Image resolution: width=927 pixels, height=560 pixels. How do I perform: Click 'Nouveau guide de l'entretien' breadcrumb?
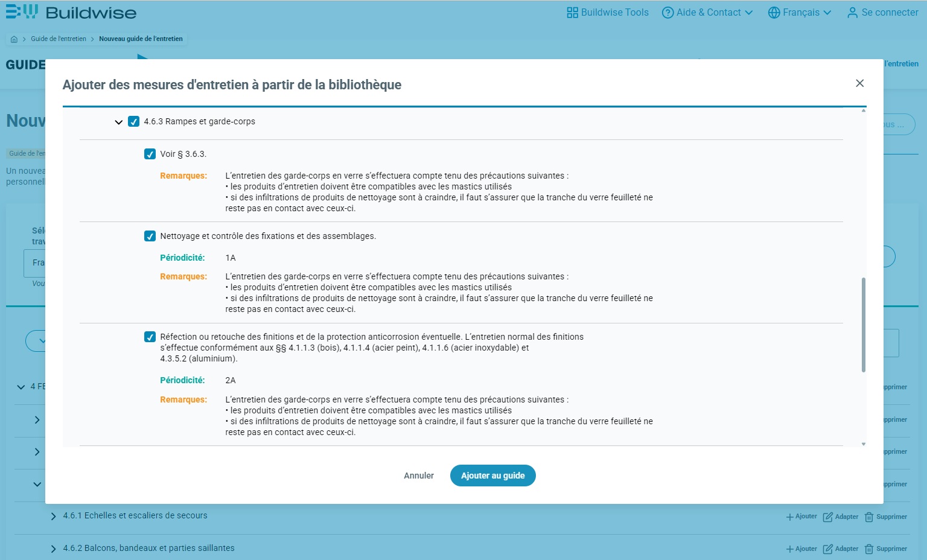pos(141,39)
